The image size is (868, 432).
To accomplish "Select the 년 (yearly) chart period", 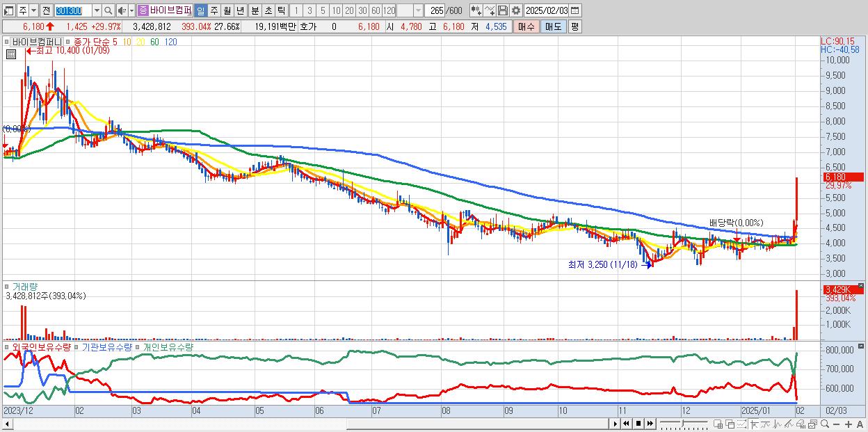I will point(240,10).
